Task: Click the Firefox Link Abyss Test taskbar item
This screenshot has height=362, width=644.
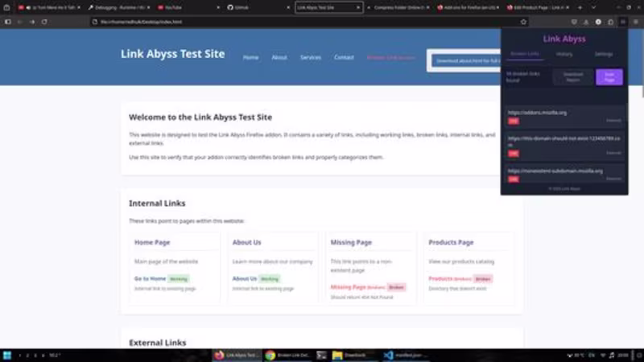Action: (237, 355)
